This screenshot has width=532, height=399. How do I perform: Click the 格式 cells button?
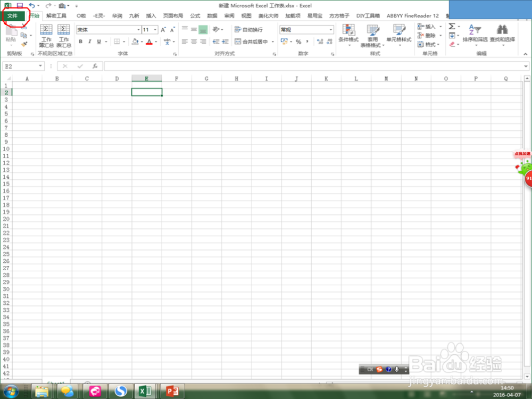pos(428,45)
